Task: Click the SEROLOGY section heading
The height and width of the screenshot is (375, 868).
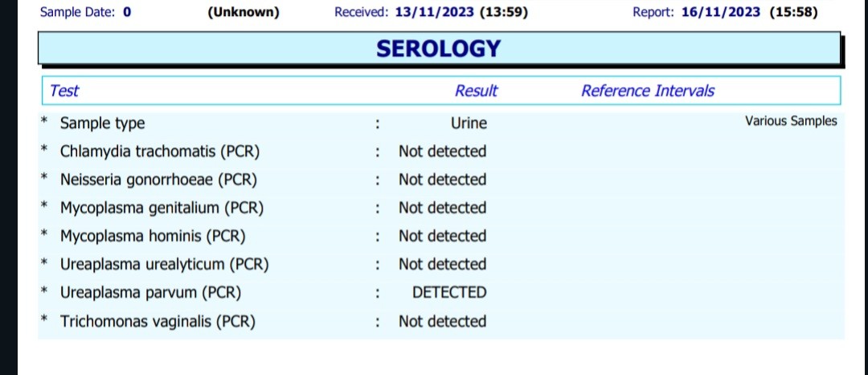Action: [x=438, y=49]
